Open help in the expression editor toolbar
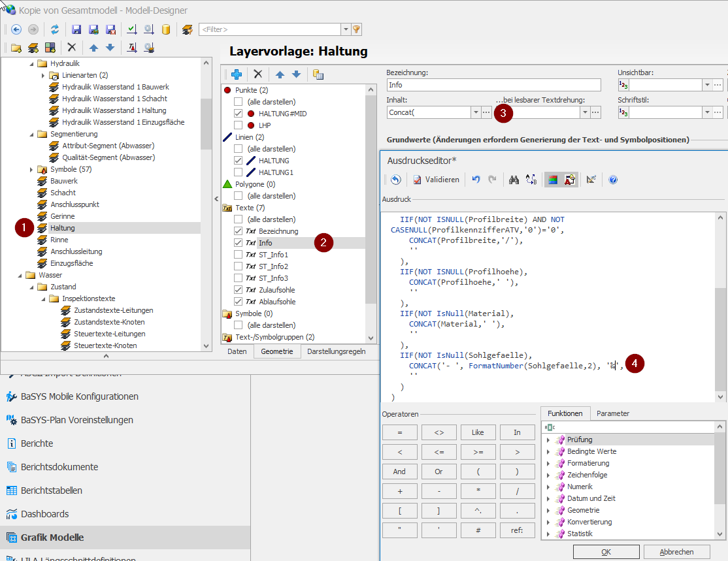Image resolution: width=728 pixels, height=561 pixels. click(613, 180)
